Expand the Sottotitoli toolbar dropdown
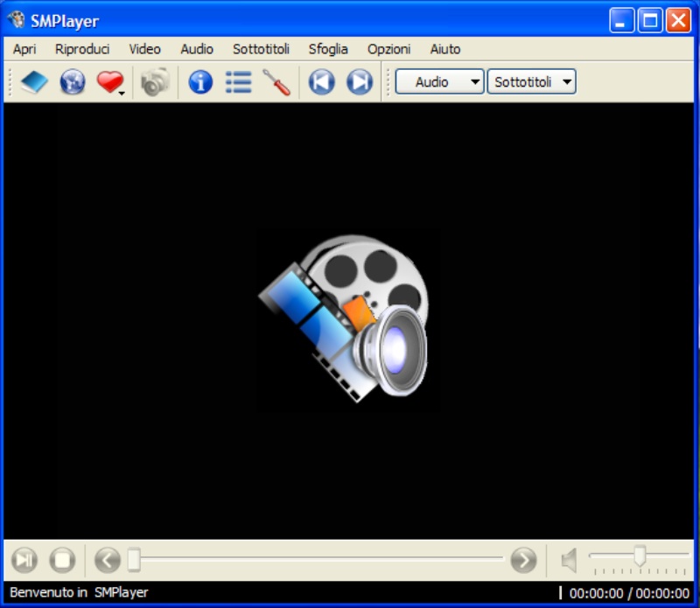 coord(531,82)
